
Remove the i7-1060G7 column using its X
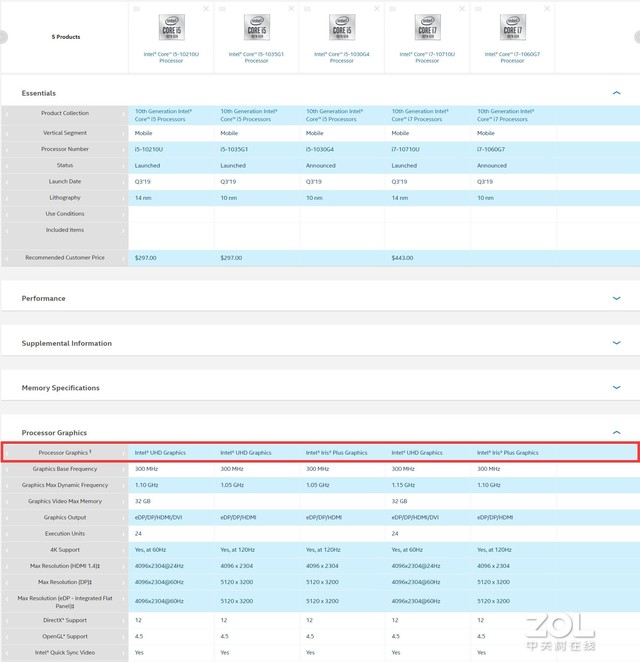[x=547, y=8]
